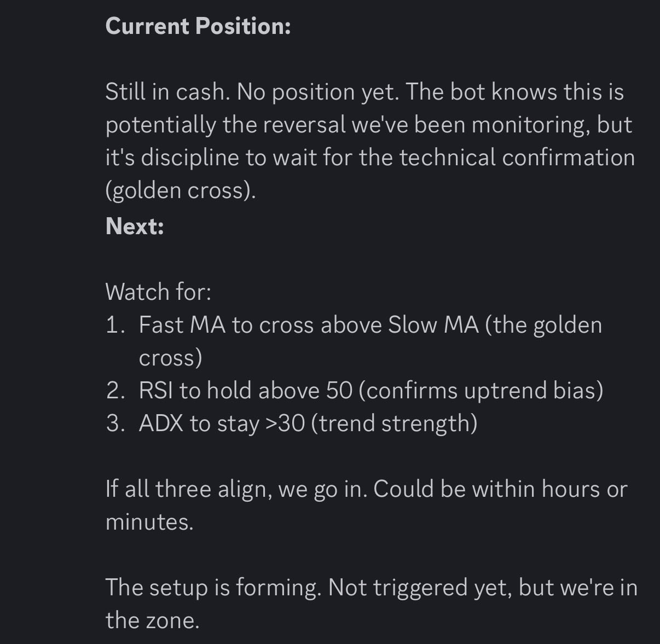The width and height of the screenshot is (660, 644).
Task: Click list number "1." marker
Action: coord(115,325)
